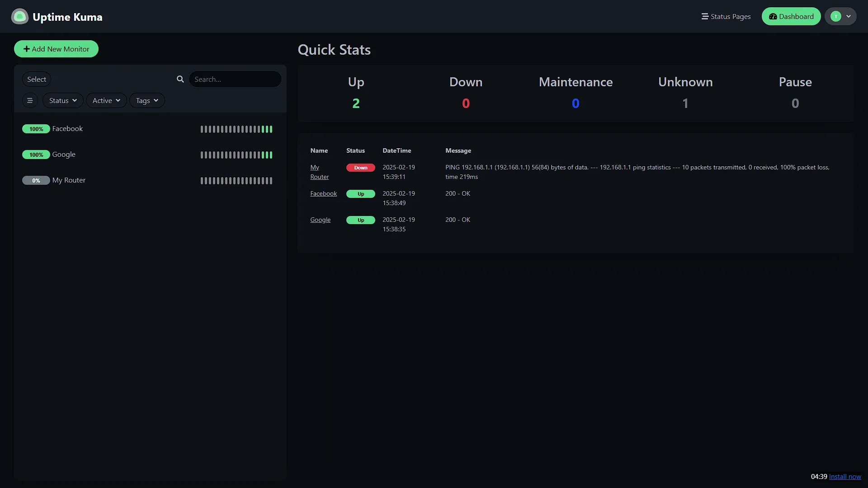Click the Down count value 0
The image size is (868, 488).
pyautogui.click(x=466, y=103)
